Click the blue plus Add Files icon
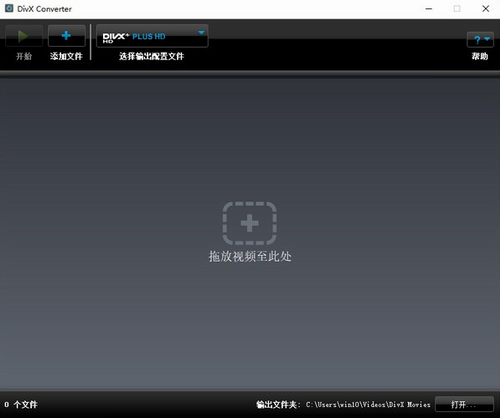This screenshot has height=418, width=500. tap(66, 36)
